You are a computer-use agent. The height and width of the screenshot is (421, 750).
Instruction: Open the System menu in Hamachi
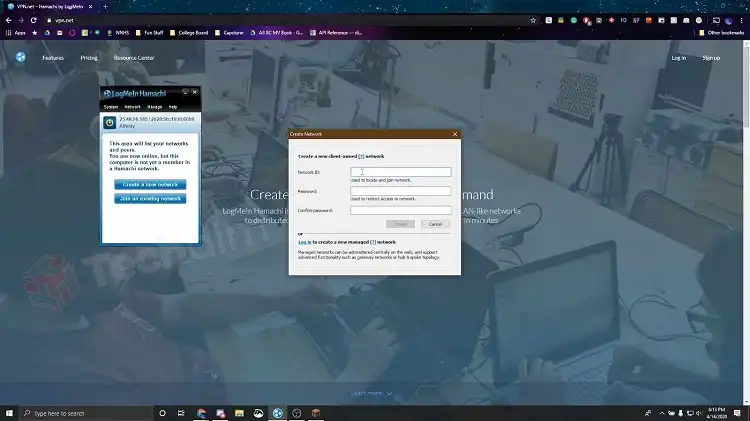tap(110, 107)
